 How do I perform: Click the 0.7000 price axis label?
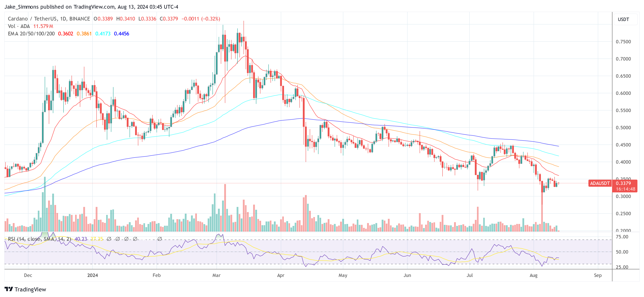pyautogui.click(x=623, y=59)
